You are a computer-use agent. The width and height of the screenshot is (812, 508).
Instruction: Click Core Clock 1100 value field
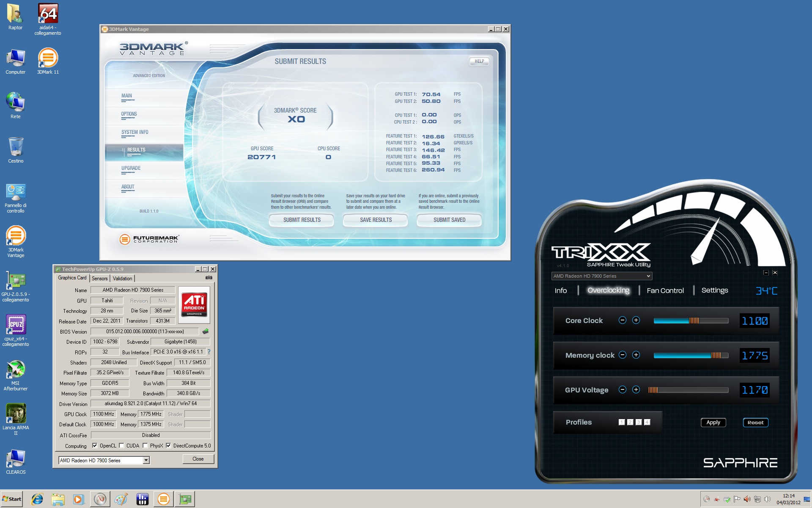point(754,320)
